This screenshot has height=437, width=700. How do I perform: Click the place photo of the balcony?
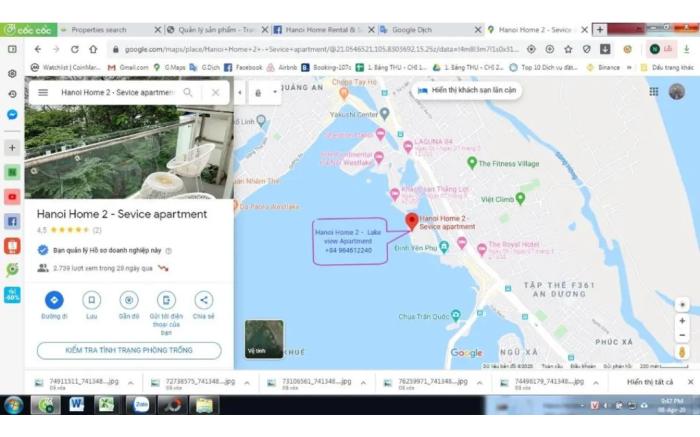click(129, 152)
